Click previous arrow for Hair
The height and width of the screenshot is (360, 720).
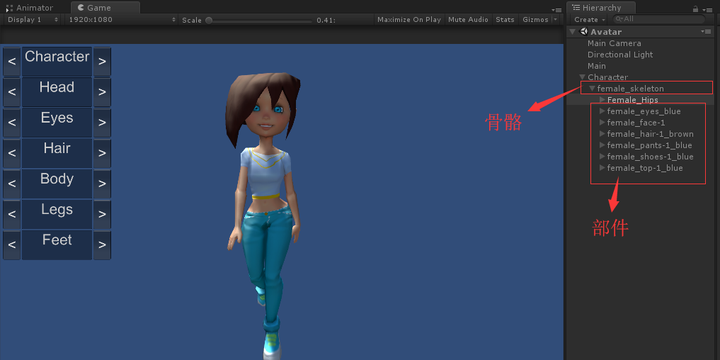click(12, 153)
